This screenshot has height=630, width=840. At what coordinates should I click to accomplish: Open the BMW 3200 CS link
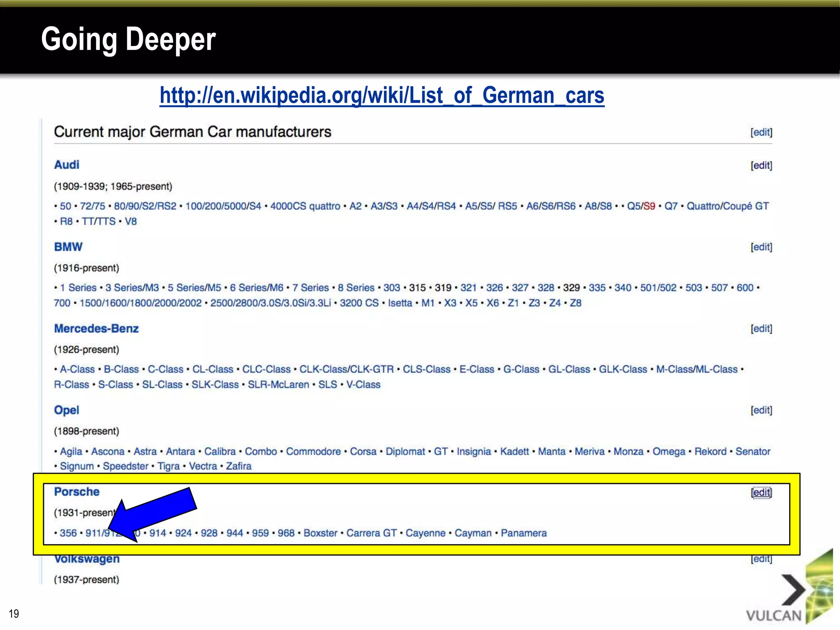click(359, 303)
